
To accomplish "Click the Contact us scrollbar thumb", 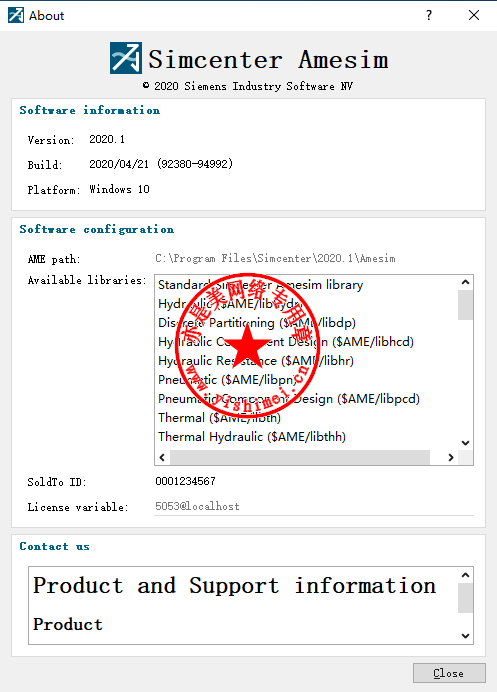I will tap(465, 598).
